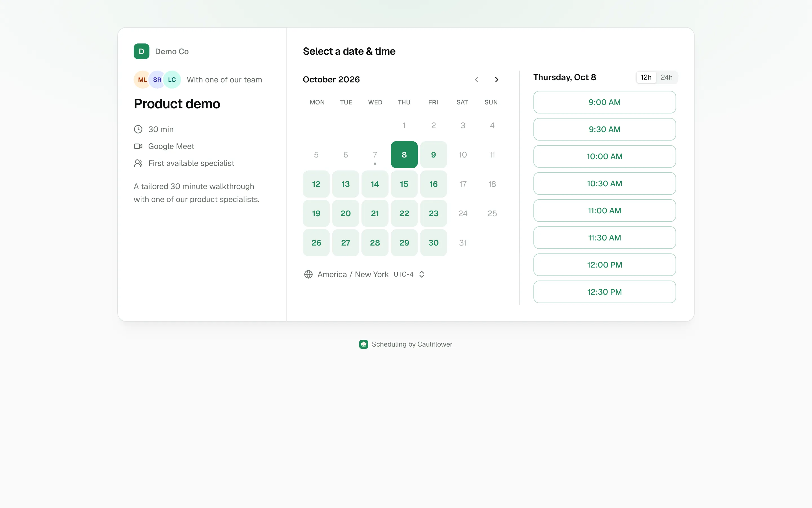Image resolution: width=812 pixels, height=508 pixels.
Task: Click the unavailable date 31
Action: click(463, 243)
